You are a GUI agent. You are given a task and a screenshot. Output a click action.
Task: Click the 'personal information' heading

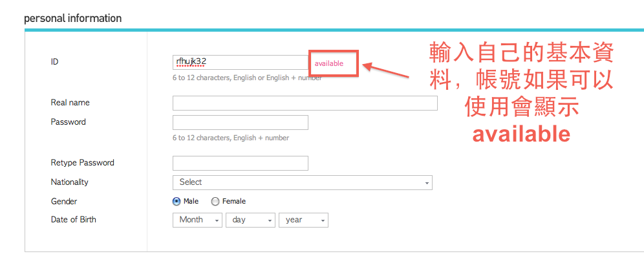(72, 19)
